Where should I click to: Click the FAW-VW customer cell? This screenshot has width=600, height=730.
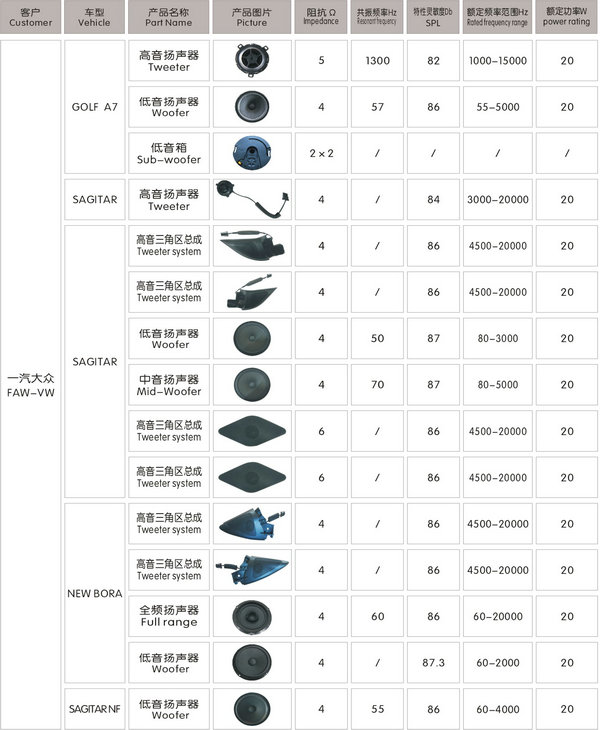30,385
